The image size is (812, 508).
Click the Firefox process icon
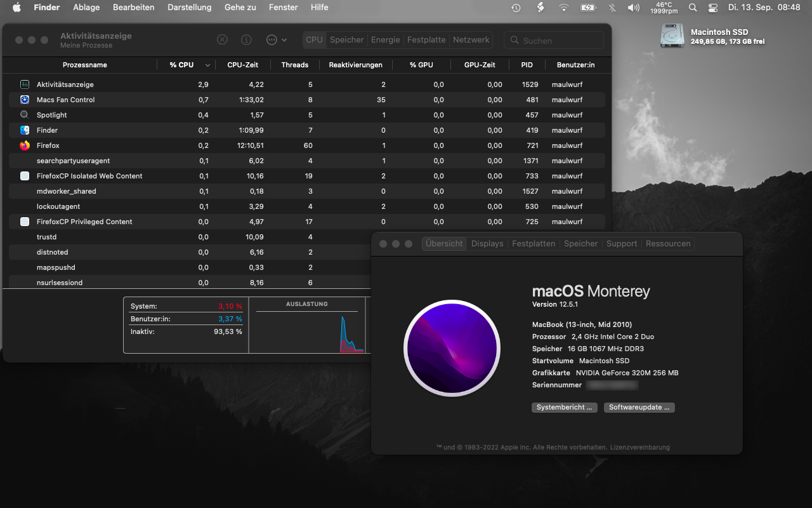click(x=25, y=145)
